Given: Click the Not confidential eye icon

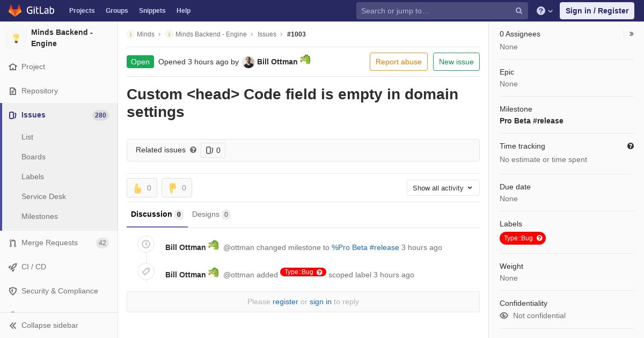Looking at the screenshot, I should click(x=504, y=315).
